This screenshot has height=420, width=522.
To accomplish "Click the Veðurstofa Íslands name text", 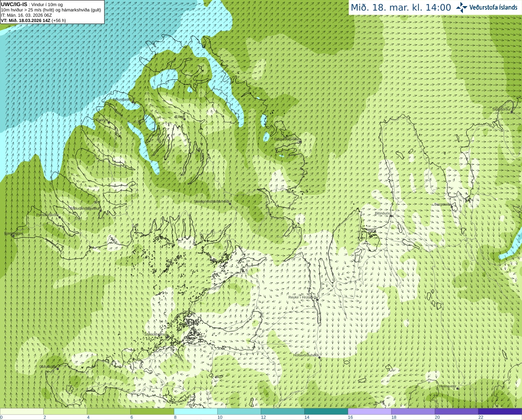I will (x=493, y=7).
